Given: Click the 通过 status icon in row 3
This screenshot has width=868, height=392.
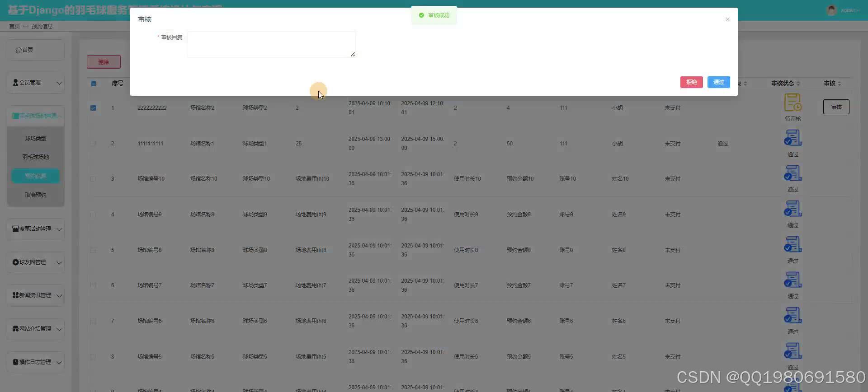Looking at the screenshot, I should pyautogui.click(x=793, y=173).
